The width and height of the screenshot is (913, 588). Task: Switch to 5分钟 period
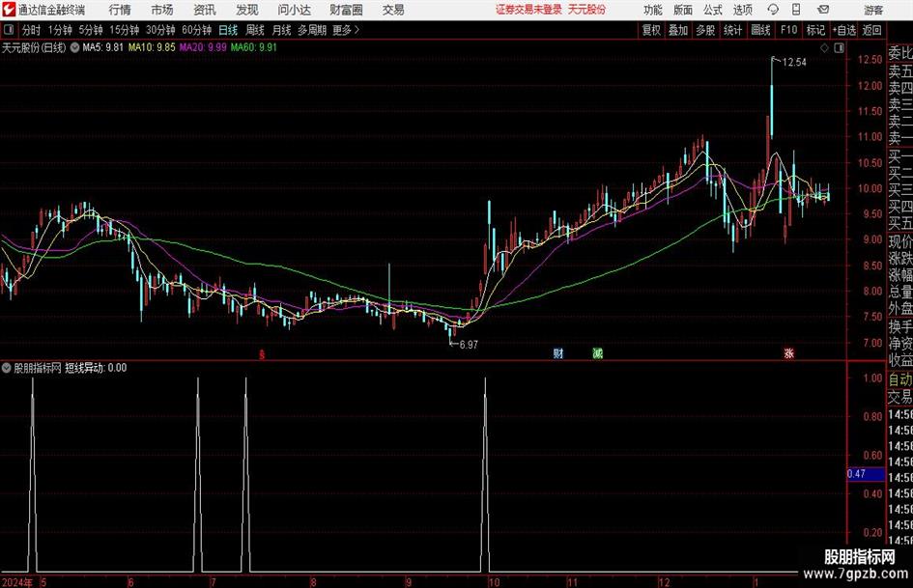91,30
